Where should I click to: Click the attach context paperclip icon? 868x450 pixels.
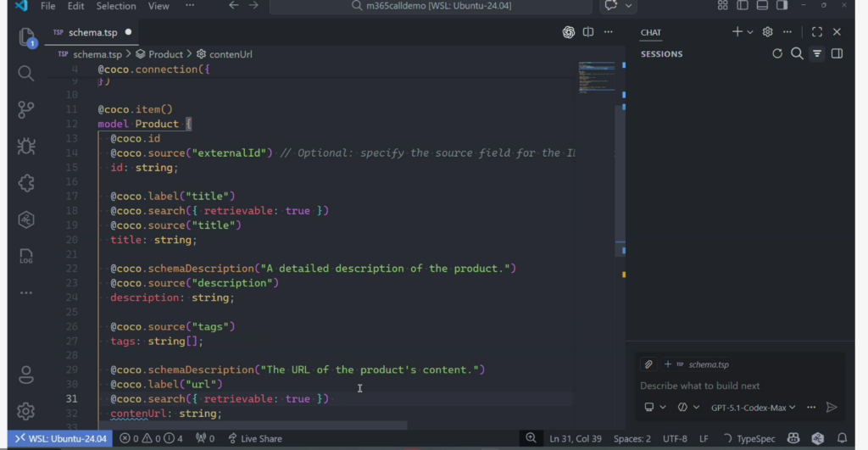(x=648, y=364)
